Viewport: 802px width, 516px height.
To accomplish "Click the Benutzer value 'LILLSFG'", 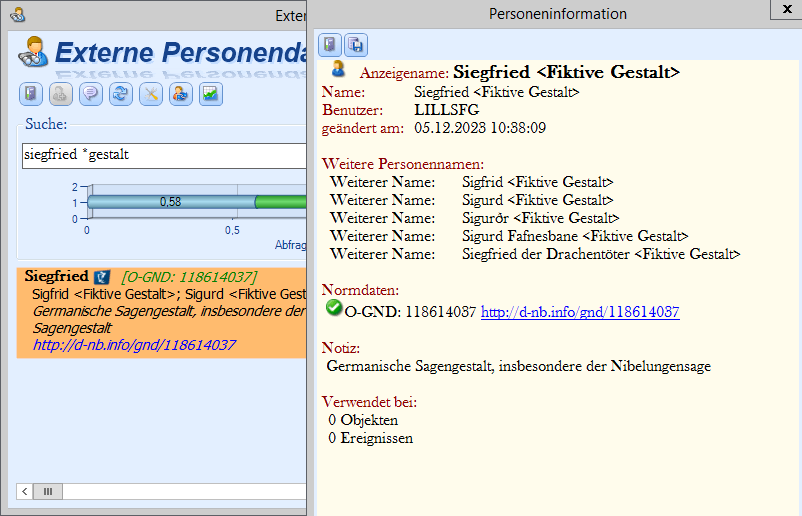I will [447, 110].
